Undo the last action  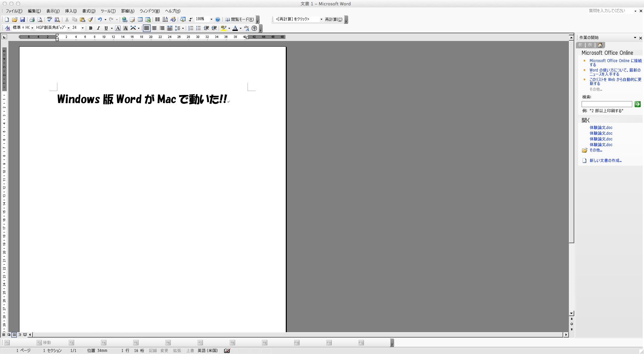coord(100,19)
